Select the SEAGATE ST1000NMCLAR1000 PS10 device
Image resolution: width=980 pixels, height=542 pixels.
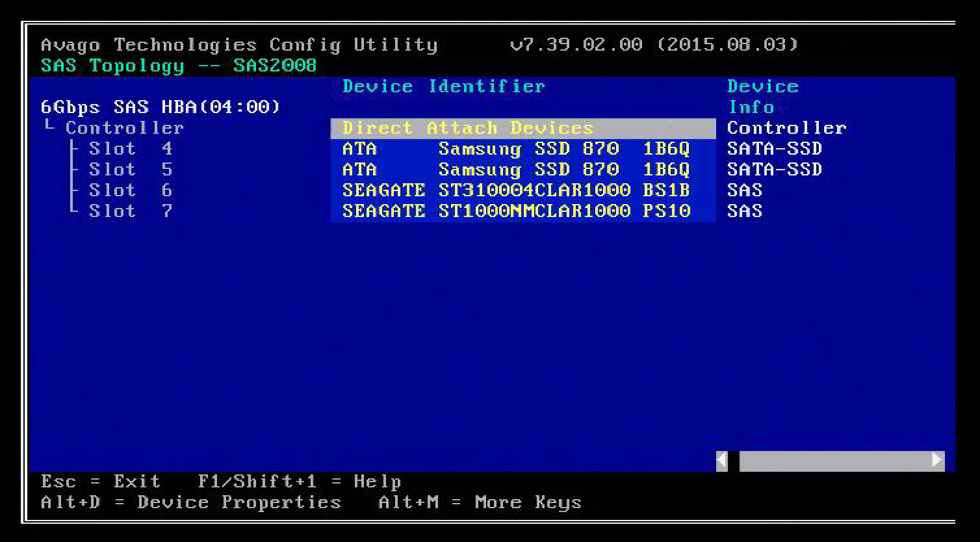coord(523,211)
